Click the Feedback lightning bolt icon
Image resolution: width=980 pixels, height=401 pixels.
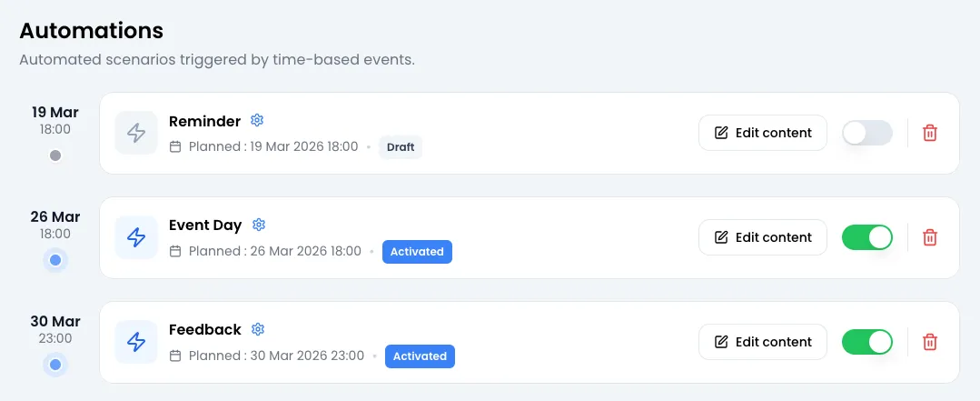coord(136,342)
